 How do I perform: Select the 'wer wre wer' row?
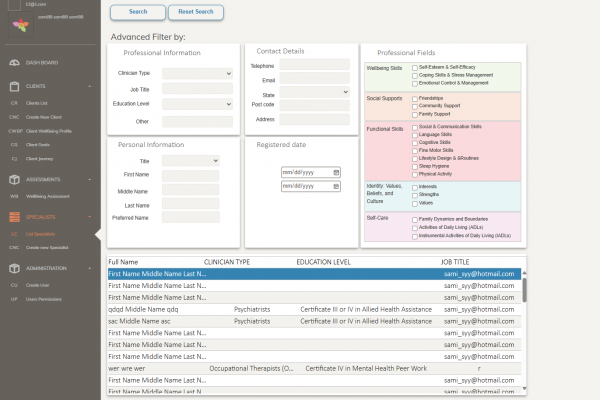[314, 368]
